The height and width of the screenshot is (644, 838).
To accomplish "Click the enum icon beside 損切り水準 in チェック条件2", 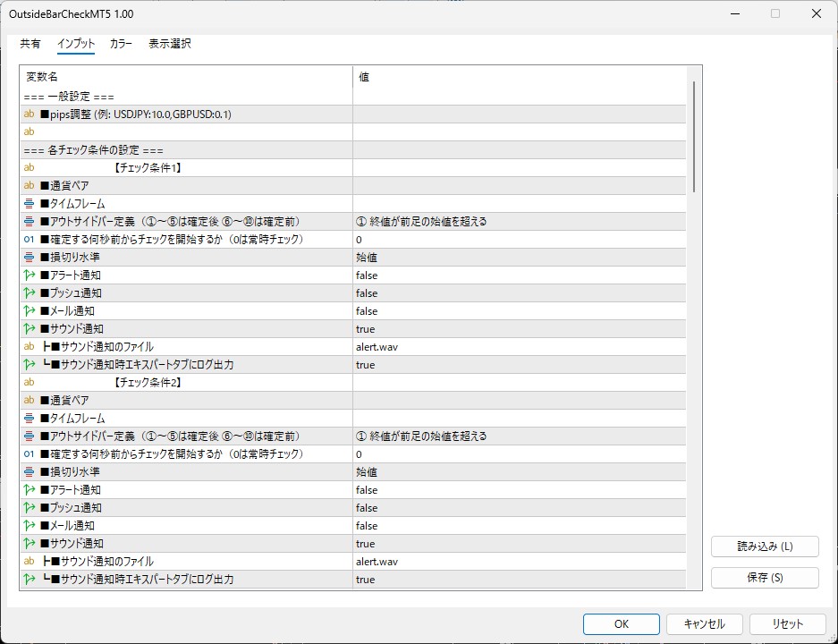I will (30, 471).
